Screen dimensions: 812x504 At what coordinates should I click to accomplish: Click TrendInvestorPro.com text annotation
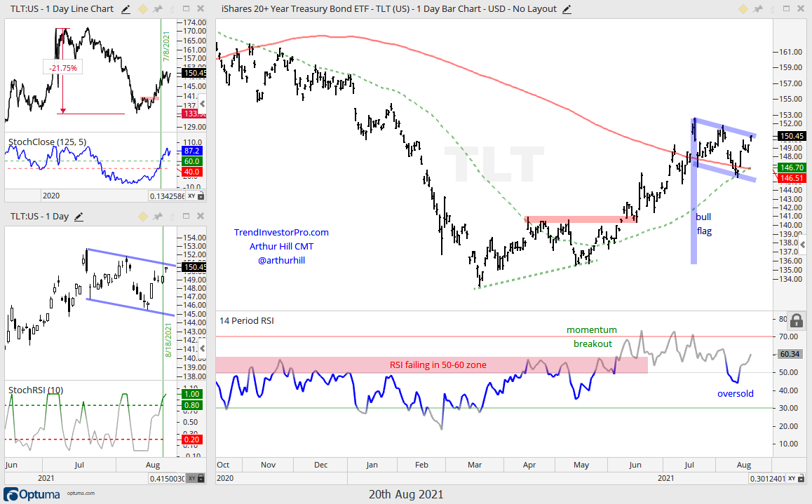[x=281, y=232]
